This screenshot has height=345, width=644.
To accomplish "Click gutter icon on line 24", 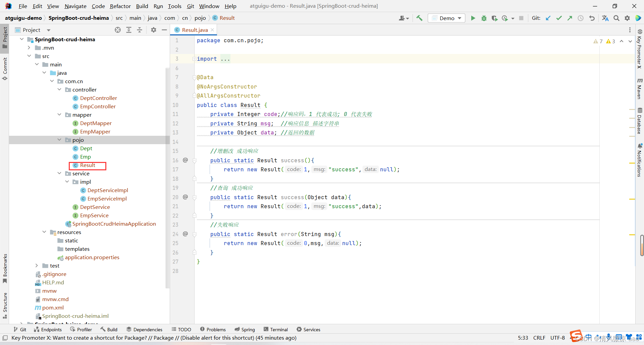I will click(x=185, y=234).
